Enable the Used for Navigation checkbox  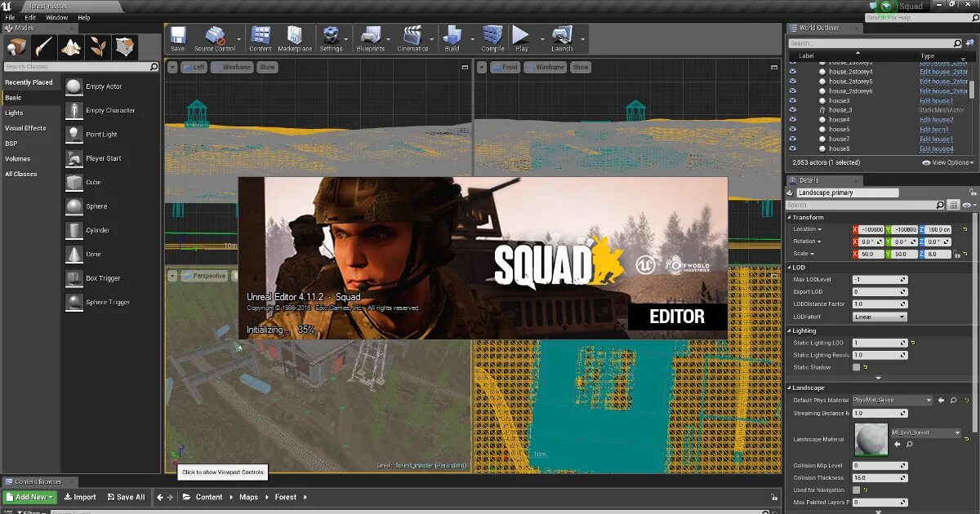pyautogui.click(x=856, y=490)
